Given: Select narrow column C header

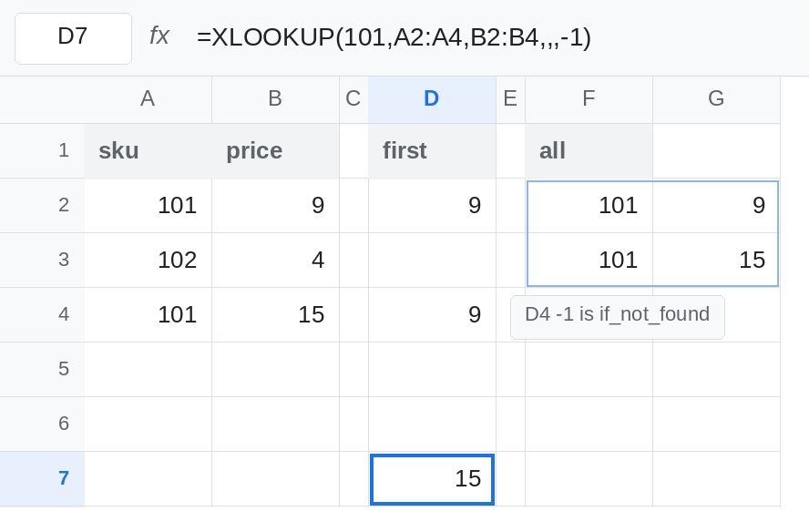Looking at the screenshot, I should 353,99.
